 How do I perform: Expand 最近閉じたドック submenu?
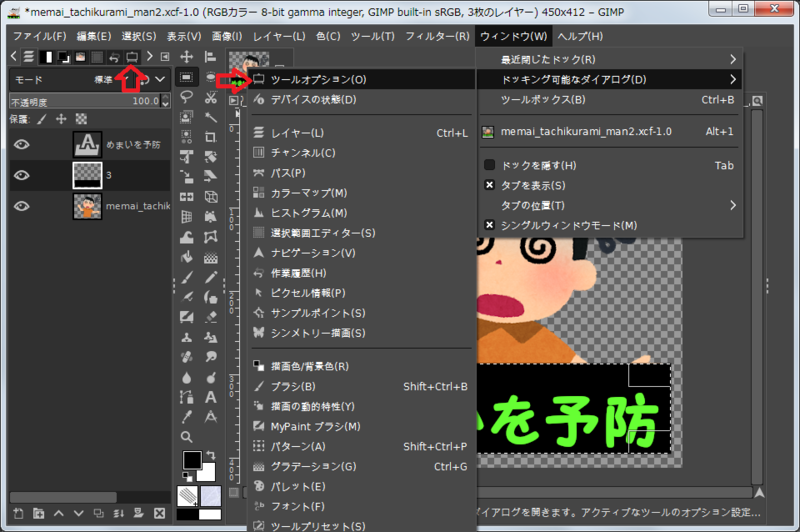pos(610,59)
